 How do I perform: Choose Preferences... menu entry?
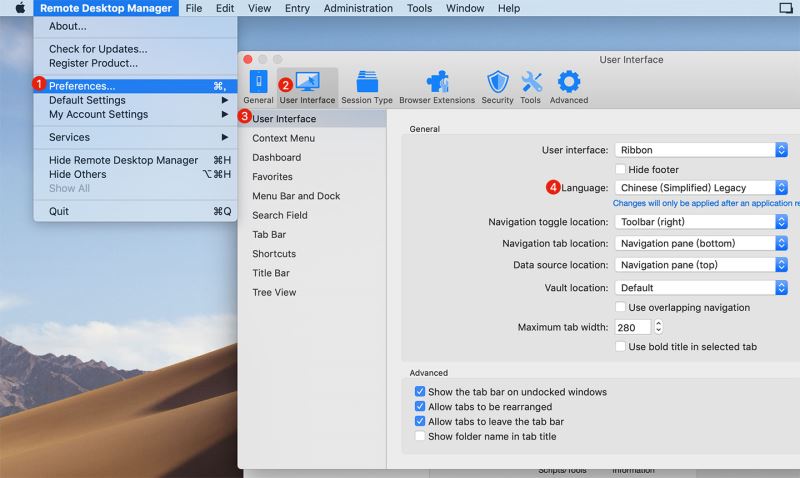[135, 86]
